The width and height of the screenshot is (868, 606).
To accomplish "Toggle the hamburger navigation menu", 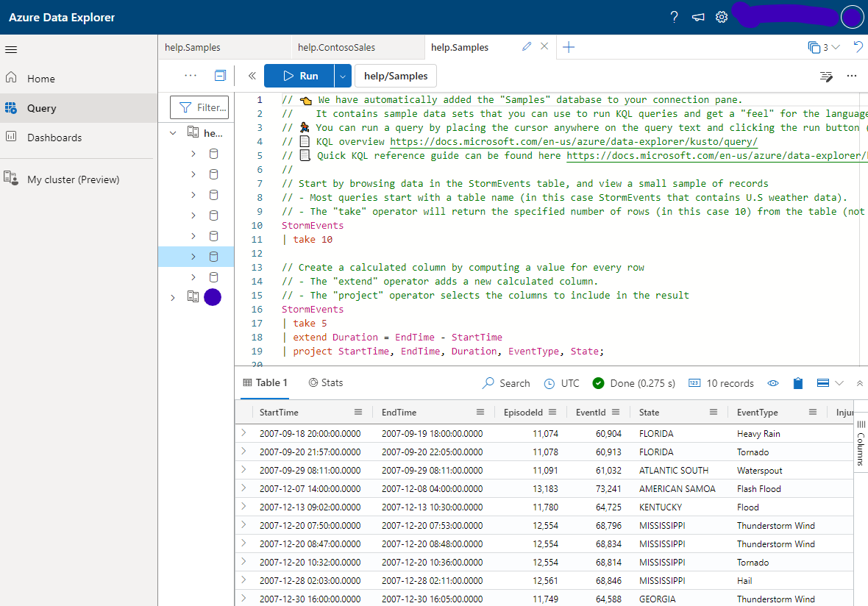I will (x=11, y=50).
